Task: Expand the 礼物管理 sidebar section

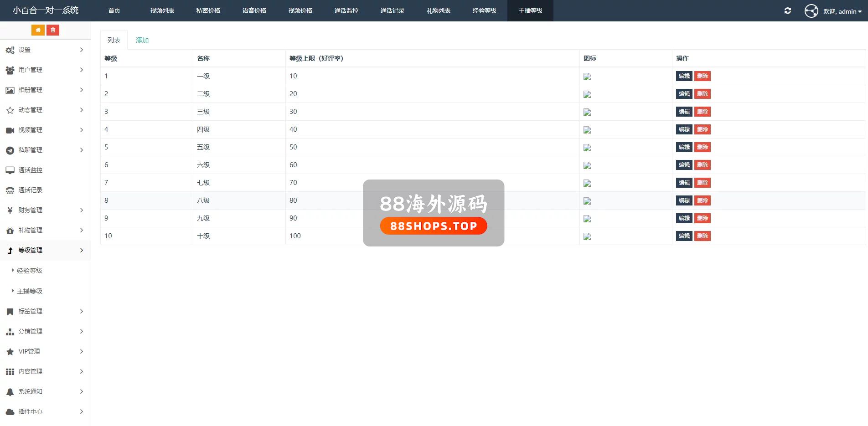Action: pyautogui.click(x=45, y=230)
